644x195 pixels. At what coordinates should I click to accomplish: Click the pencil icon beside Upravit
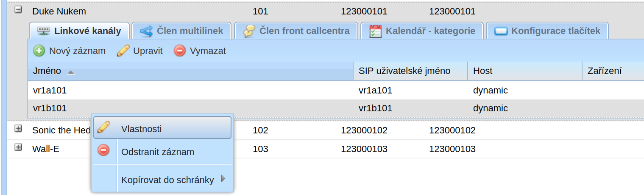(123, 51)
